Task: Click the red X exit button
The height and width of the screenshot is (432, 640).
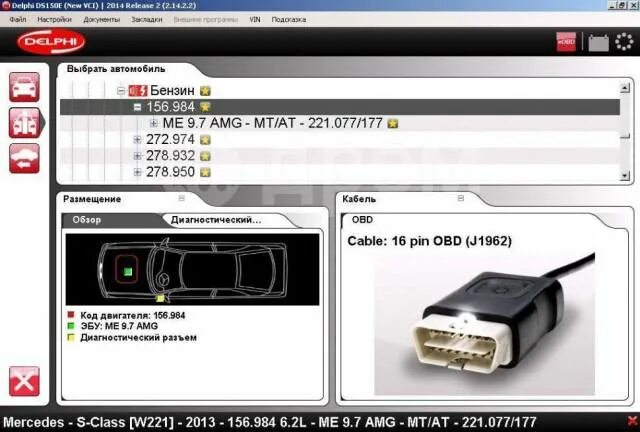Action: 24,381
